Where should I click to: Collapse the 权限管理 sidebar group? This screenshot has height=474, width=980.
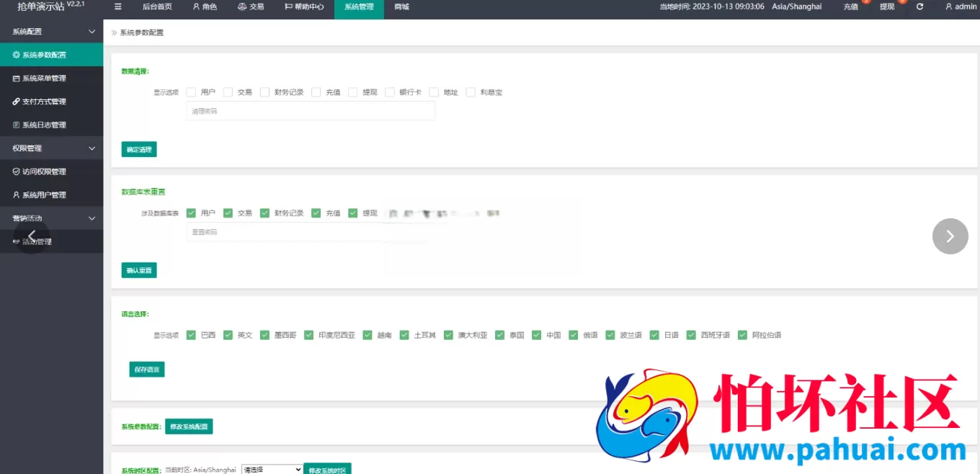[92, 148]
